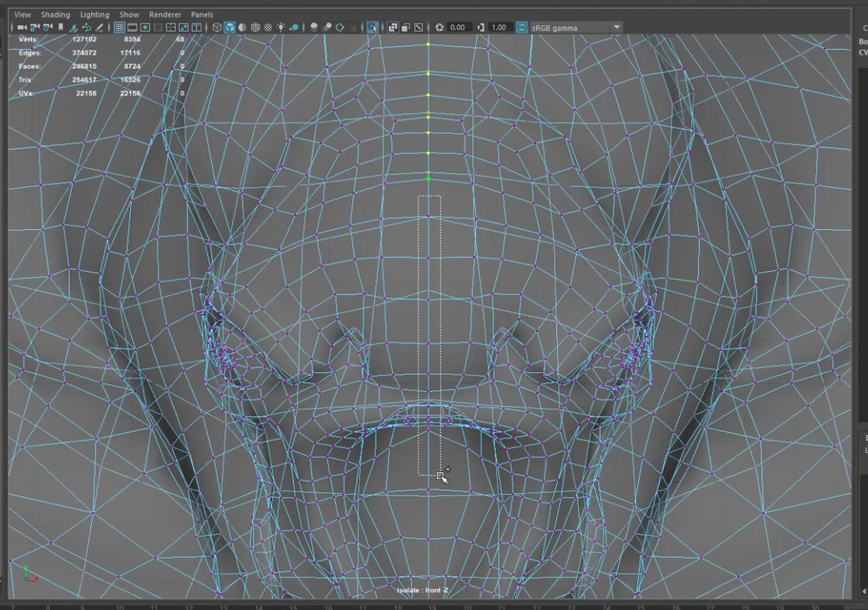Turn on Textured display checker icon
Screen dimensions: 868x610
tap(269, 27)
